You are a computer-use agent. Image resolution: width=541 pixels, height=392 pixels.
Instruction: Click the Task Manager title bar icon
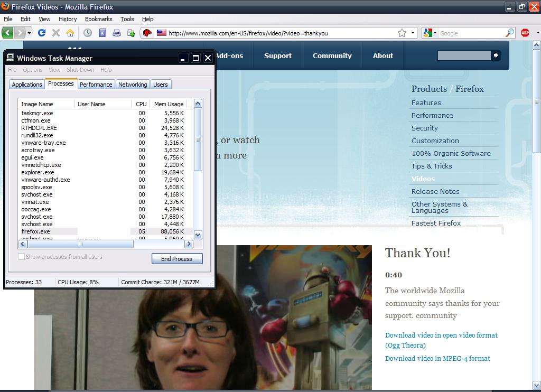click(11, 58)
